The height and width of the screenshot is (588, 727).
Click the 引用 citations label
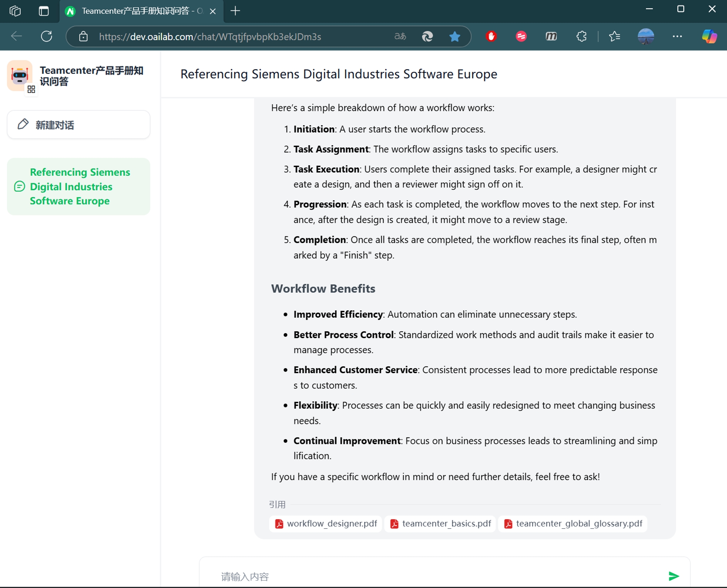[277, 504]
